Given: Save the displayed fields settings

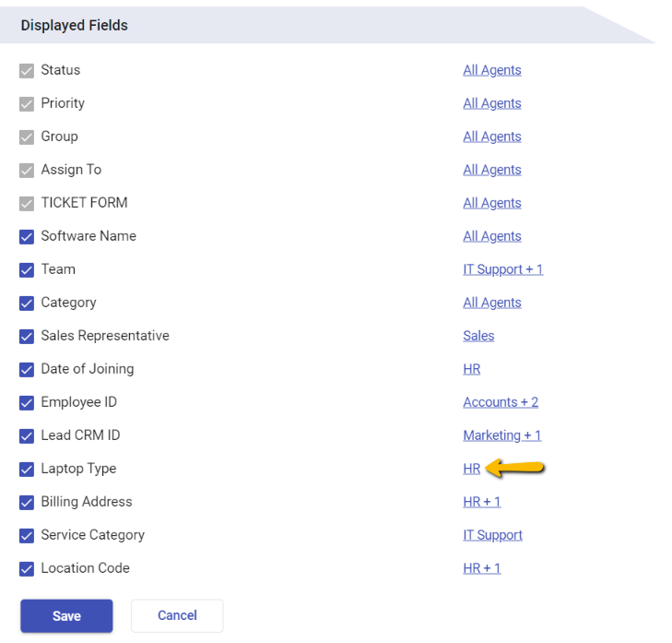Looking at the screenshot, I should click(66, 616).
